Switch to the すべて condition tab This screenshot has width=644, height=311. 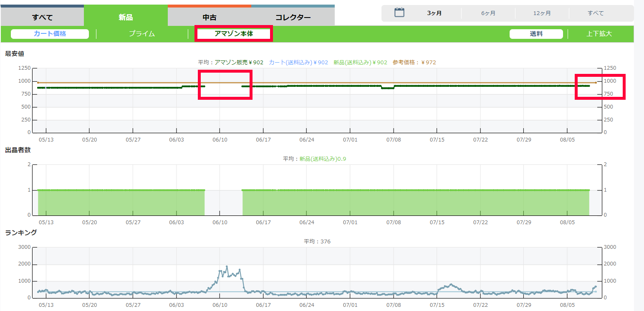pyautogui.click(x=42, y=17)
